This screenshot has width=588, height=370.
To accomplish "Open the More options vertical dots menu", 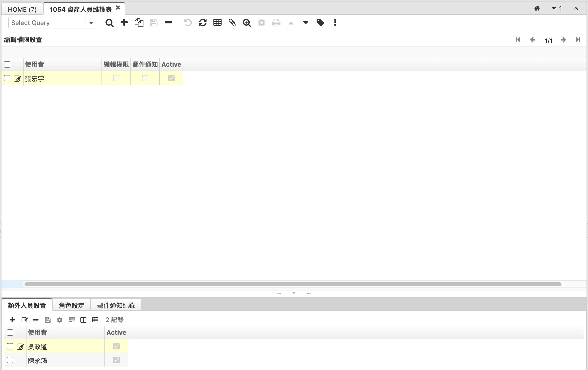I will pyautogui.click(x=335, y=23).
